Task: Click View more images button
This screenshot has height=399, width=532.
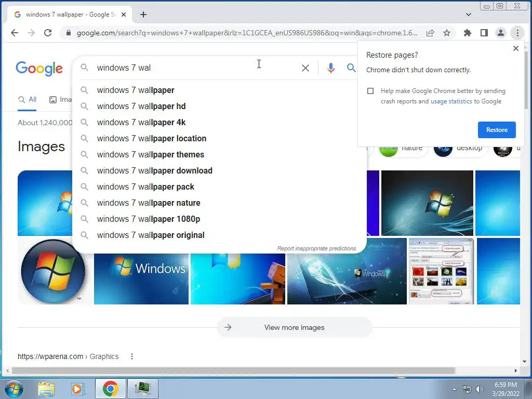Action: point(295,327)
